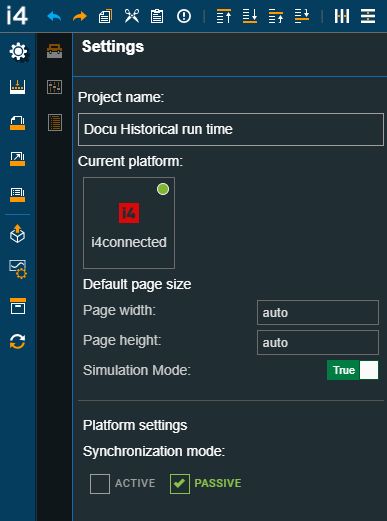Uncheck the PASSIVE synchronization checkbox

click(x=180, y=483)
